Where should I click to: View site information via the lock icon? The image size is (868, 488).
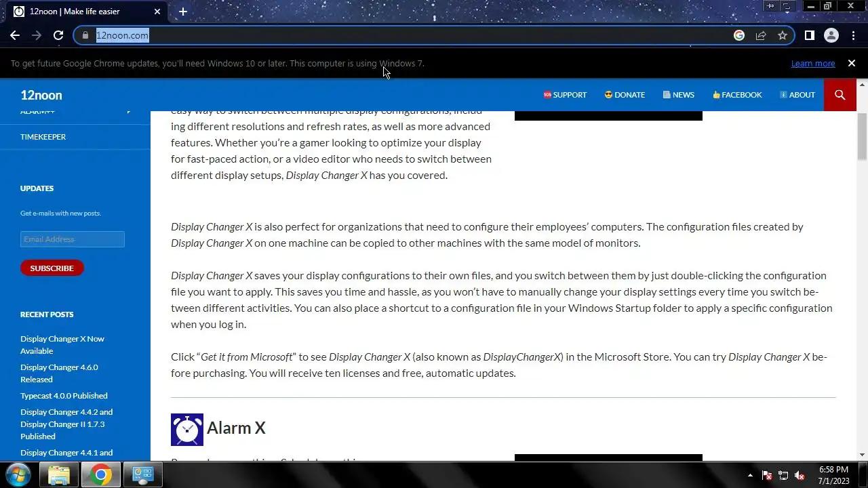coord(85,35)
